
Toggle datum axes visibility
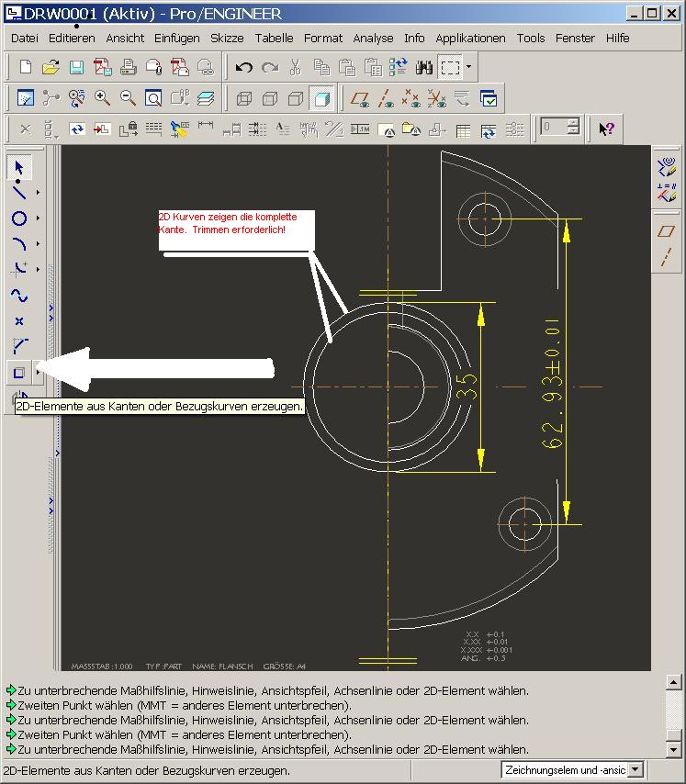coord(386,98)
